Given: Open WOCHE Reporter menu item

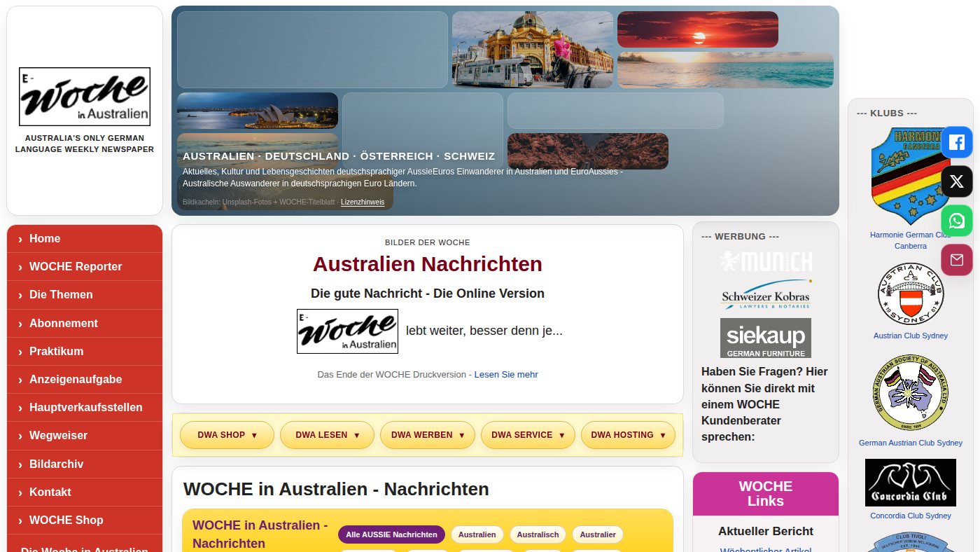Looking at the screenshot, I should pos(85,267).
